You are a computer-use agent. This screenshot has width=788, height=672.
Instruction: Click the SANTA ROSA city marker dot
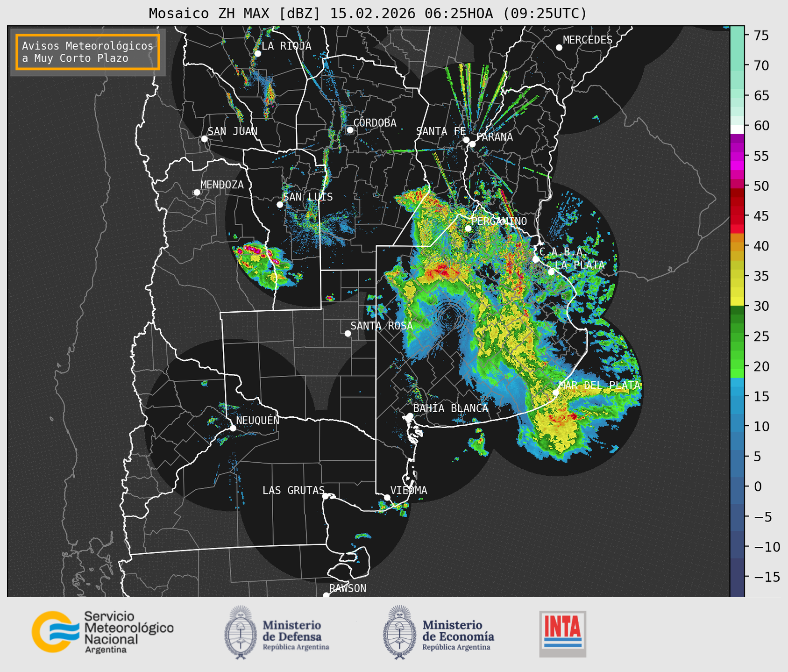click(348, 333)
